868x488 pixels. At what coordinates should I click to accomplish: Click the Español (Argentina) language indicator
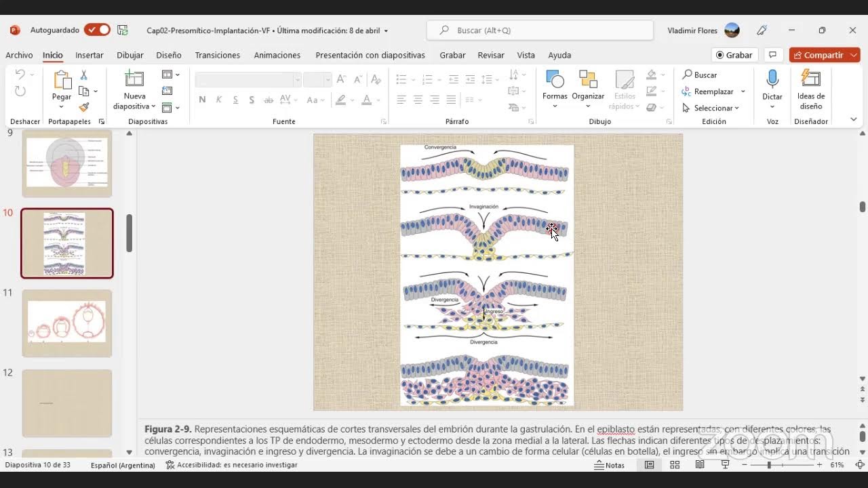pyautogui.click(x=123, y=465)
